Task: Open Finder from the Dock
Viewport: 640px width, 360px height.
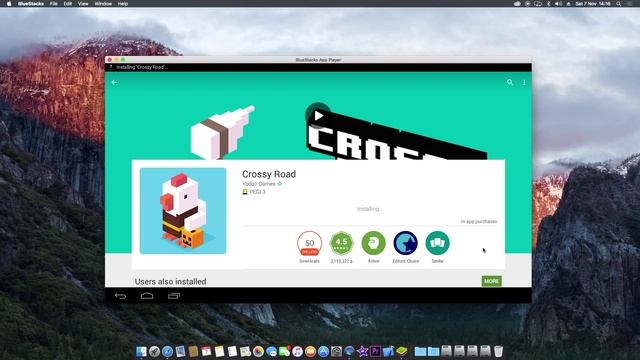Action: [x=141, y=351]
